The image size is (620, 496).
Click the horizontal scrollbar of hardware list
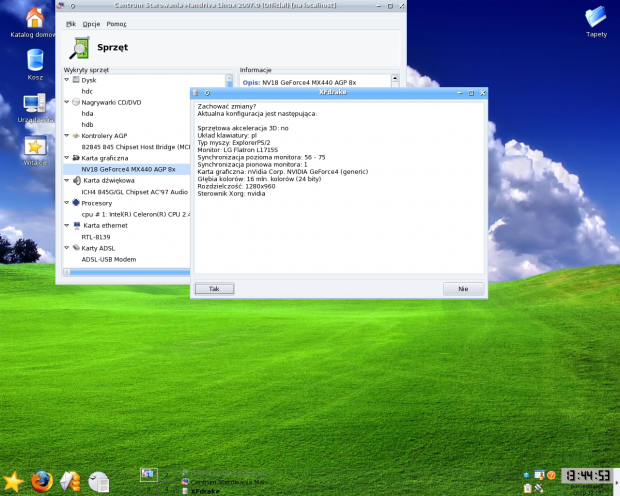pos(127,272)
